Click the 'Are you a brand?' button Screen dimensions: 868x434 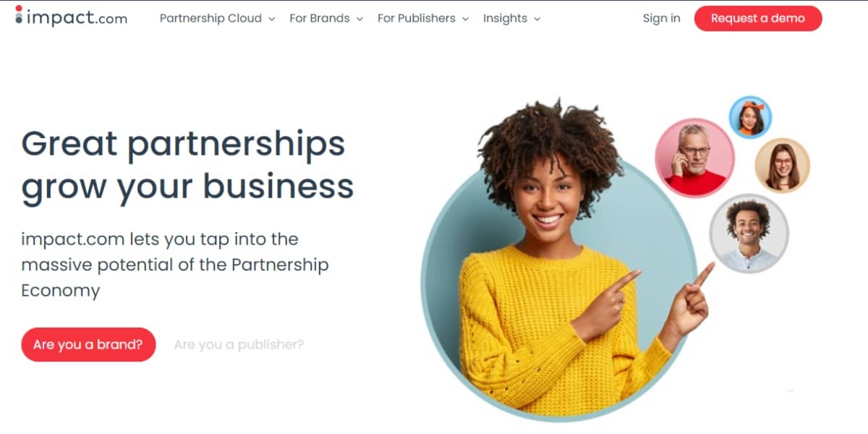tap(88, 344)
